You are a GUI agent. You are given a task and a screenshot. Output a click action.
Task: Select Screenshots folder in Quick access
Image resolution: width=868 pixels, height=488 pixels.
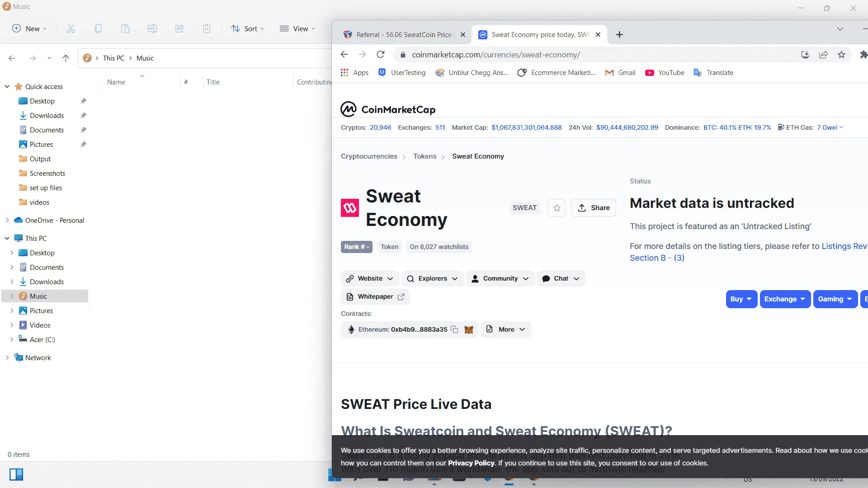click(47, 173)
